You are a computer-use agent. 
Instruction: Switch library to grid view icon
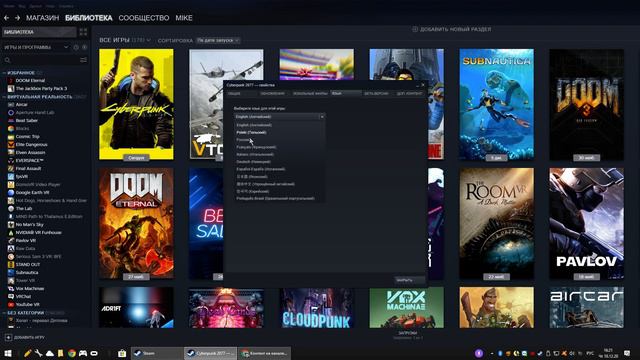[x=83, y=32]
